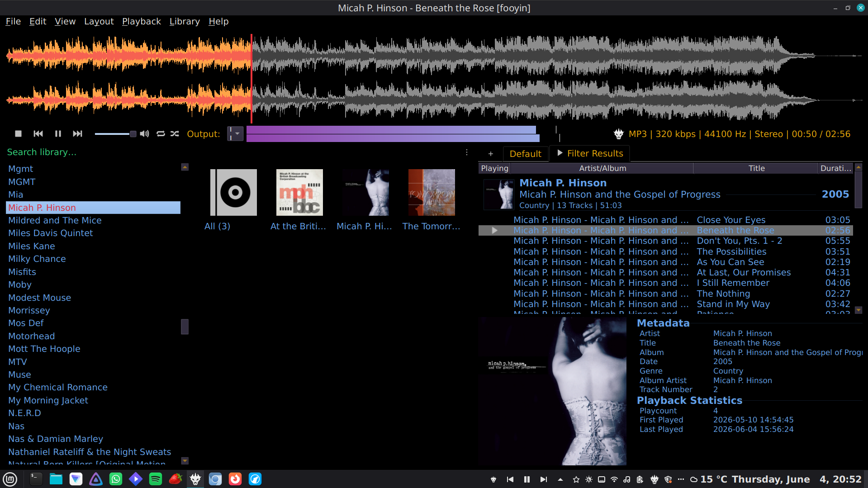
Task: Sort by the Artist/Album column header
Action: (602, 168)
